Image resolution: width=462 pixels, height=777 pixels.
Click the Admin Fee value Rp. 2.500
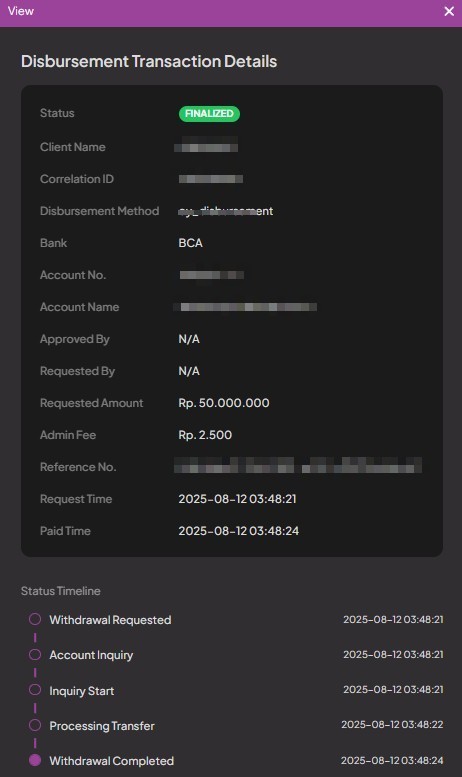[205, 435]
